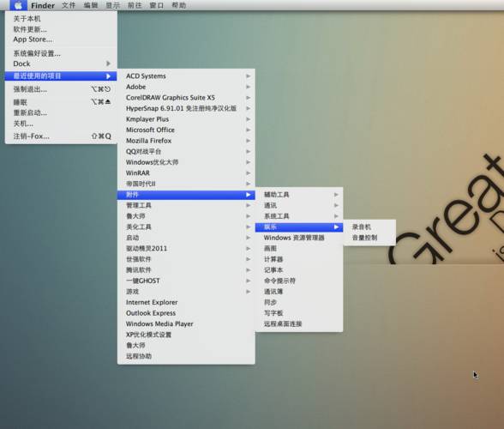Open the 前往 menu in menu bar
Screen dimensions: 504x429
[135, 5]
